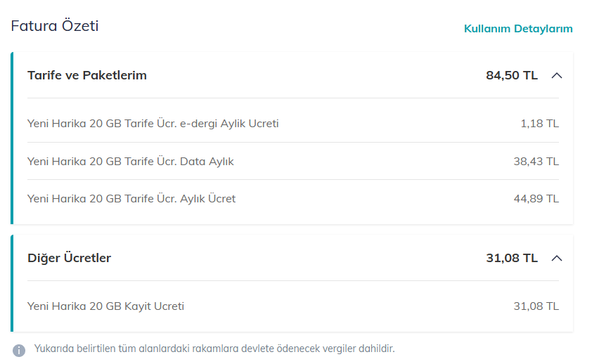Click the Fatura Özeti heading
Viewport: 592px width, 364px height.
[55, 26]
